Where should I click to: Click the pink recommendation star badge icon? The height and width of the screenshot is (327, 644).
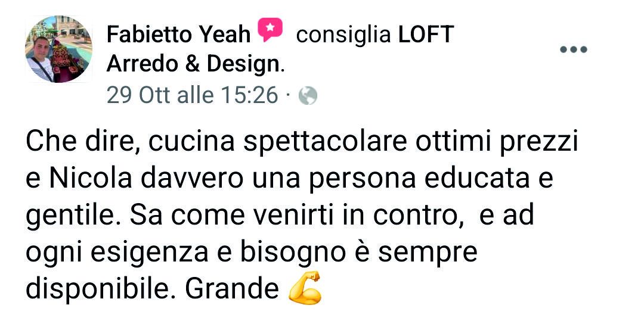270,30
